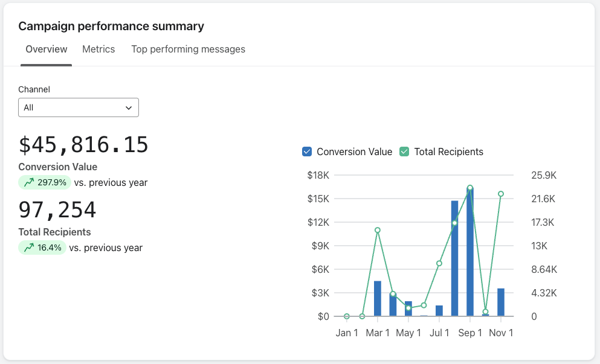Switch to the Metrics tab
Image resolution: width=600 pixels, height=364 pixels.
(98, 49)
